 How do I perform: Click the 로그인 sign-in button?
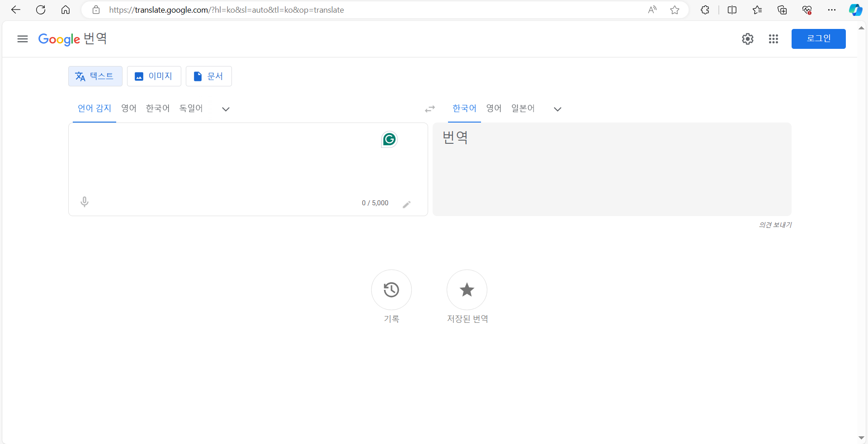pyautogui.click(x=818, y=39)
